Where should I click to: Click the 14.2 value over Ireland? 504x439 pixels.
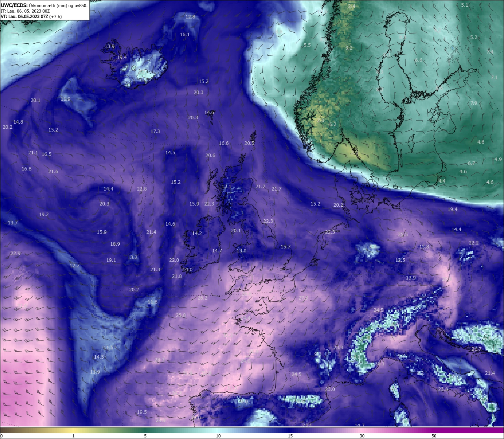(x=197, y=233)
